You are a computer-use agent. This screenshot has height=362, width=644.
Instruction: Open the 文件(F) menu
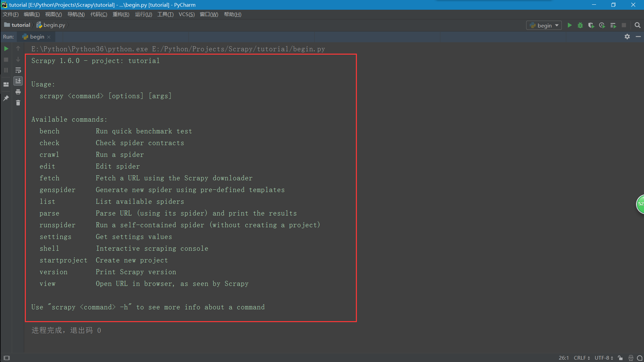tap(11, 14)
